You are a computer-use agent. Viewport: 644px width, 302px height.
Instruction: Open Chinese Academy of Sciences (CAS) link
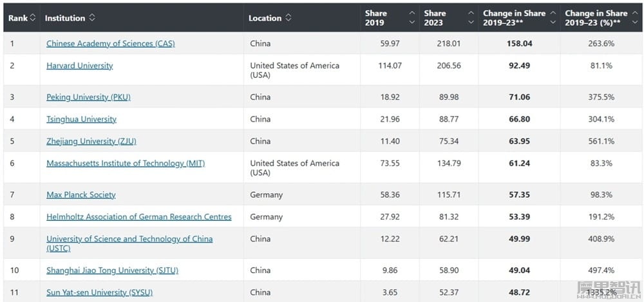pyautogui.click(x=111, y=44)
